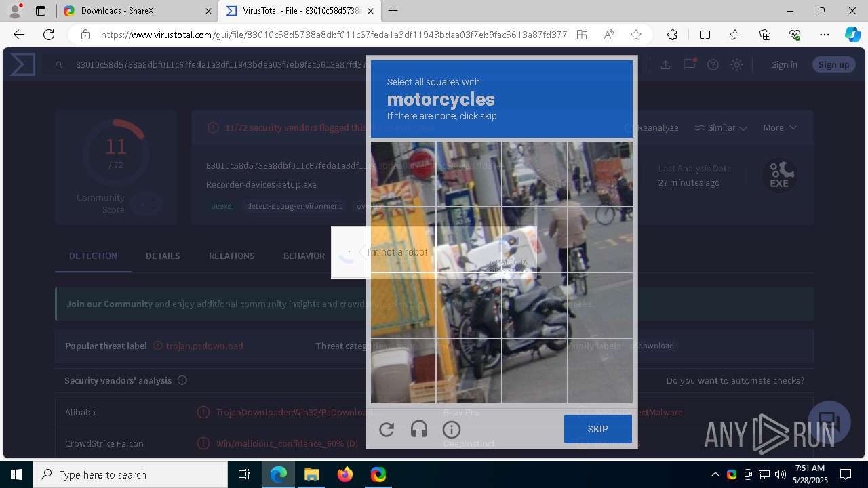
Task: Open the Windows notification center
Action: [x=846, y=474]
